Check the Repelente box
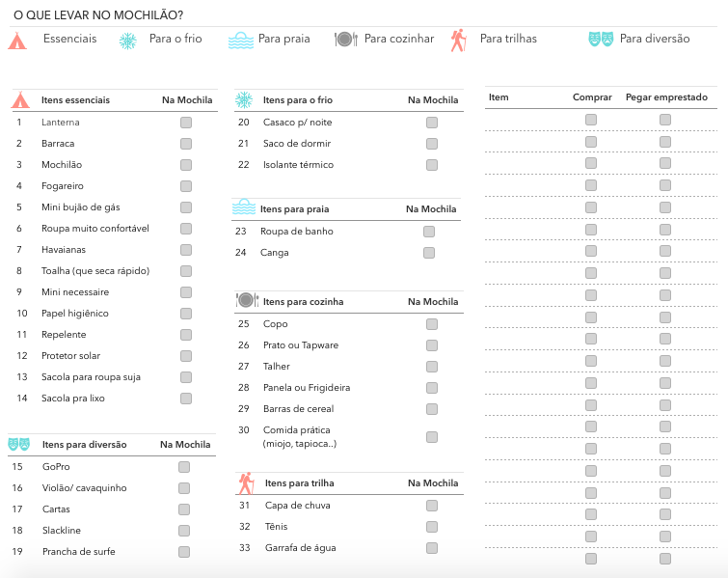The image size is (728, 578). tap(186, 335)
